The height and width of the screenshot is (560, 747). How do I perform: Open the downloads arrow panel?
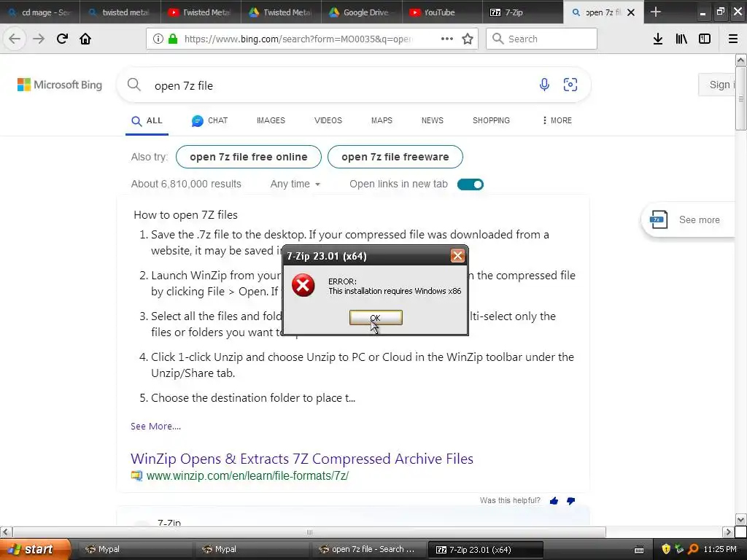658,39
